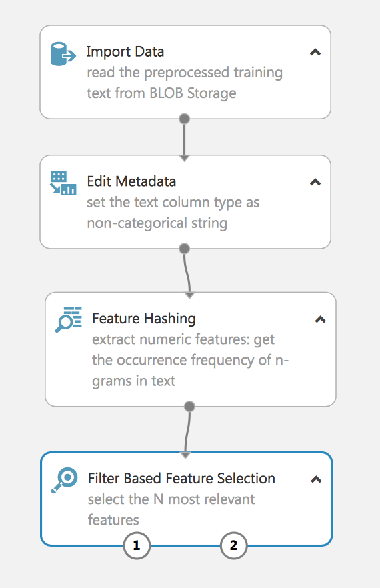Collapse the Edit Metadata module chevron
This screenshot has width=380, height=588.
pyautogui.click(x=315, y=182)
